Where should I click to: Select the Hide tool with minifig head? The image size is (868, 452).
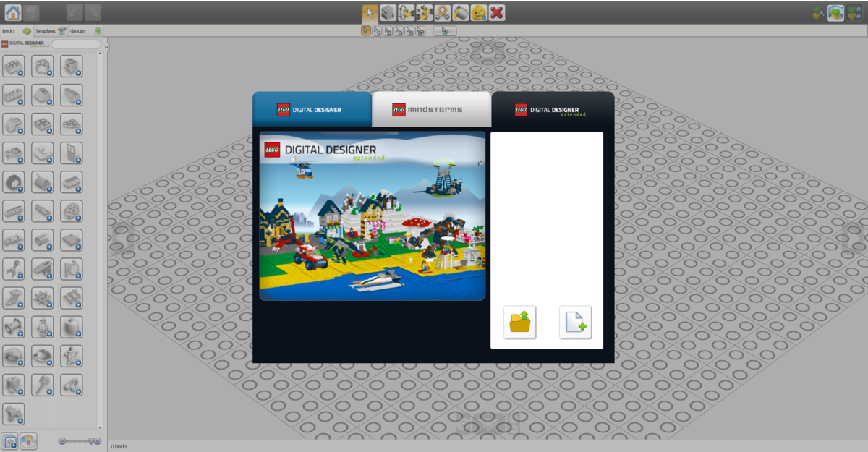click(479, 12)
